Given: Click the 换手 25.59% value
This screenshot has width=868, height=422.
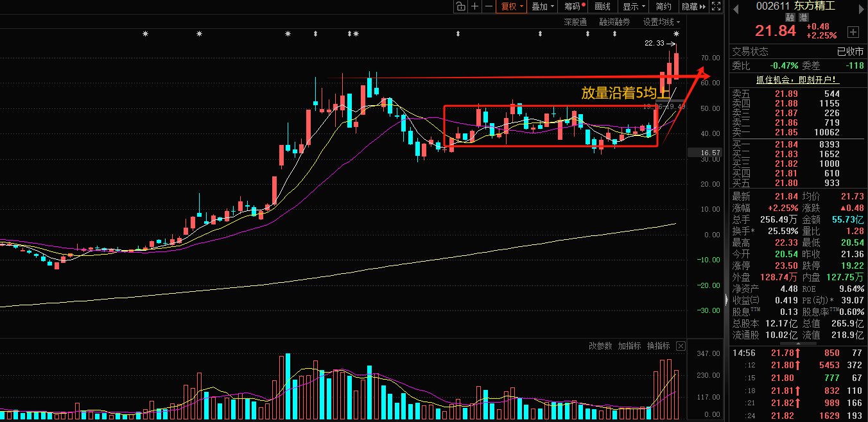Looking at the screenshot, I should pos(783,231).
